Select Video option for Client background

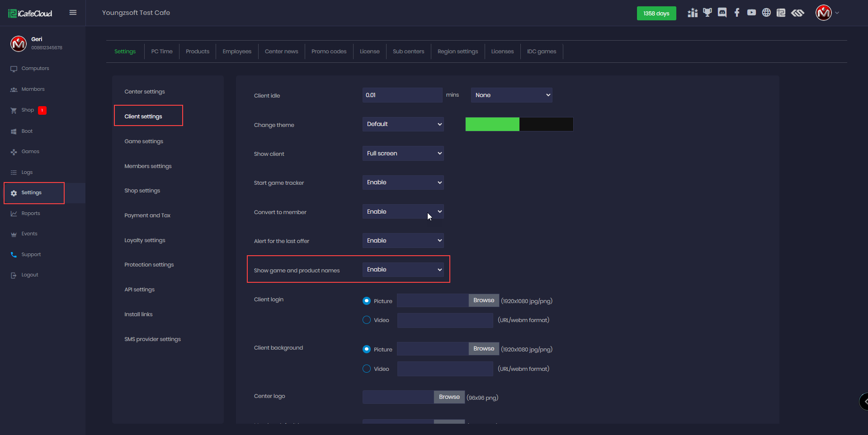[367, 369]
